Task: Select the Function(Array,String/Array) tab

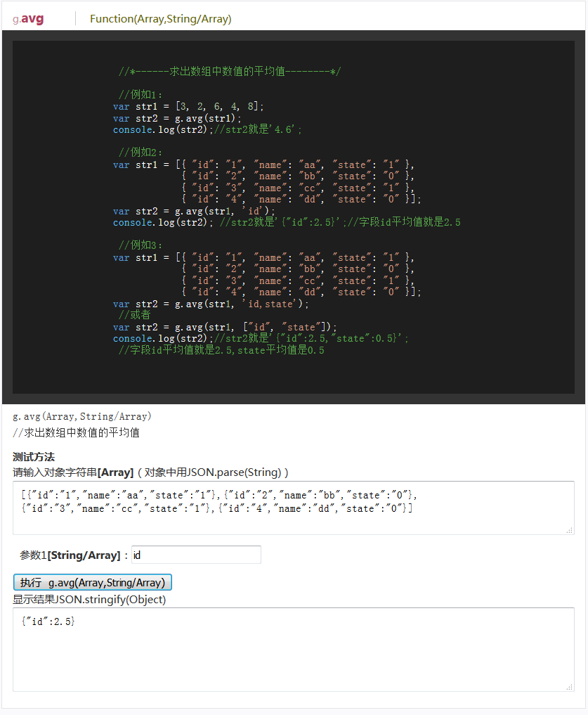Action: [x=160, y=19]
